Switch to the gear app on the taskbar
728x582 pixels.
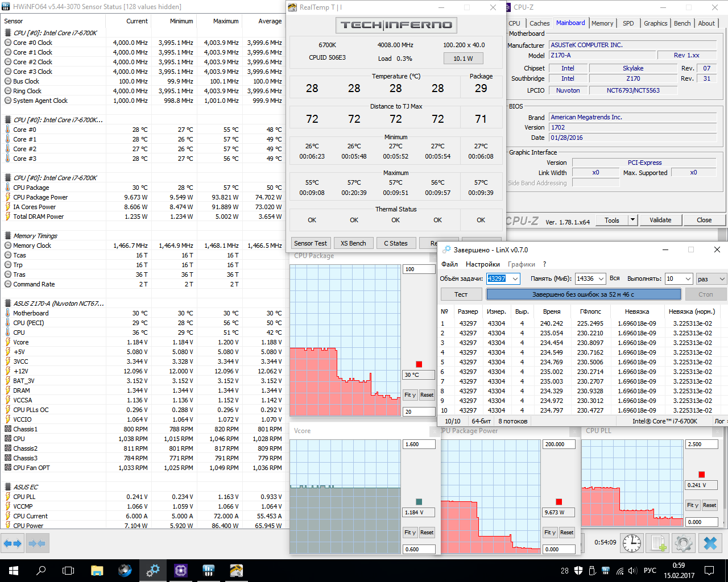tap(153, 571)
